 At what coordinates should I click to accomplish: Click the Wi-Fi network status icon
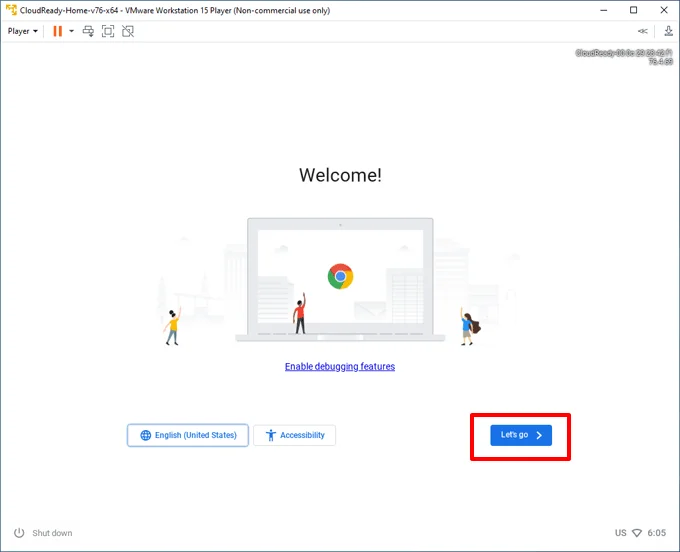(x=637, y=533)
